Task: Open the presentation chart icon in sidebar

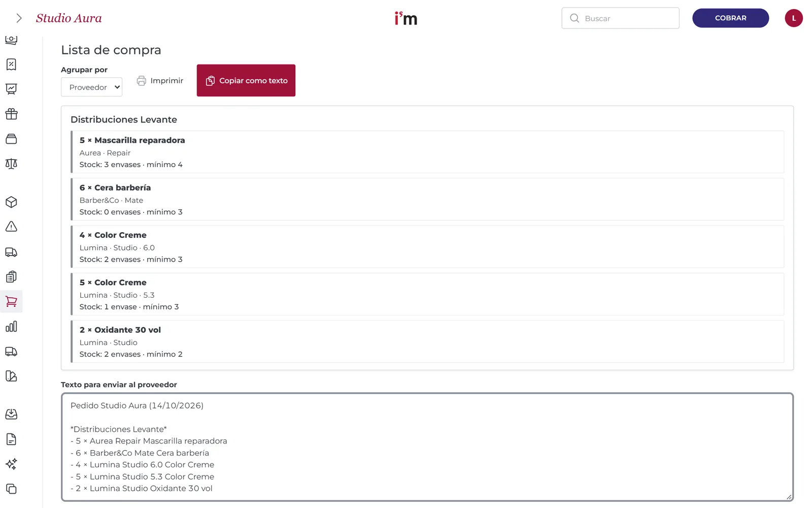Action: point(11,89)
